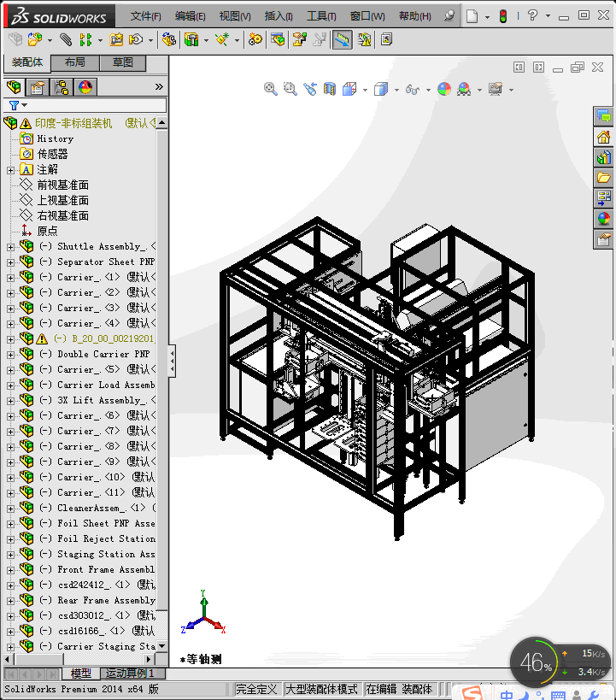The height and width of the screenshot is (700, 616).
Task: Expand the Double Carrier PNP node
Action: [10, 355]
